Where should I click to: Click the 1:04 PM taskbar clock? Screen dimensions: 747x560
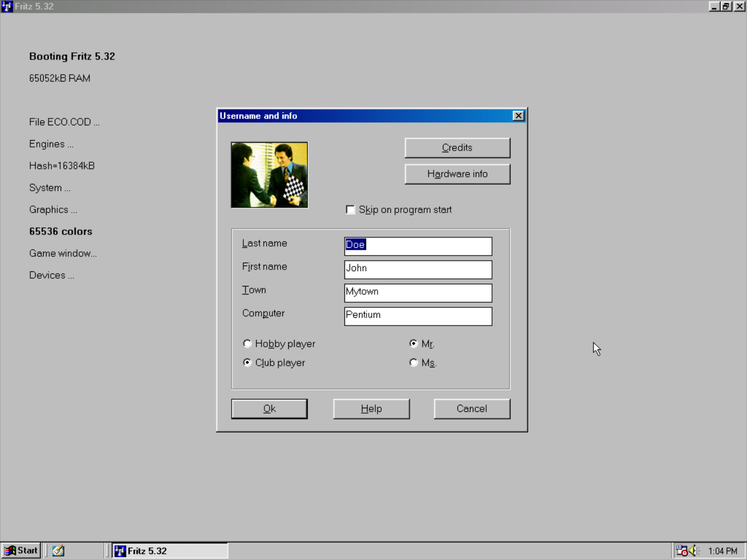[x=722, y=551]
